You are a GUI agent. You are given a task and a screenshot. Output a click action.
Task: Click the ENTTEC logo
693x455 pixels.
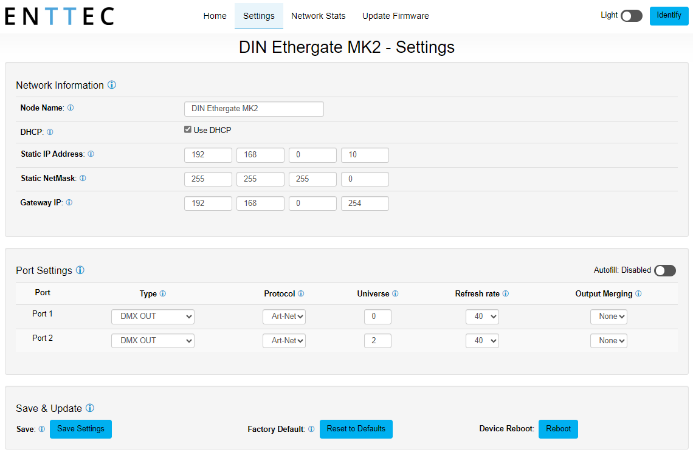pos(60,16)
